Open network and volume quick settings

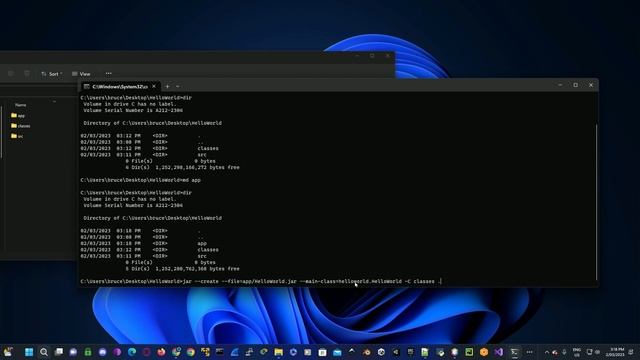[593, 352]
